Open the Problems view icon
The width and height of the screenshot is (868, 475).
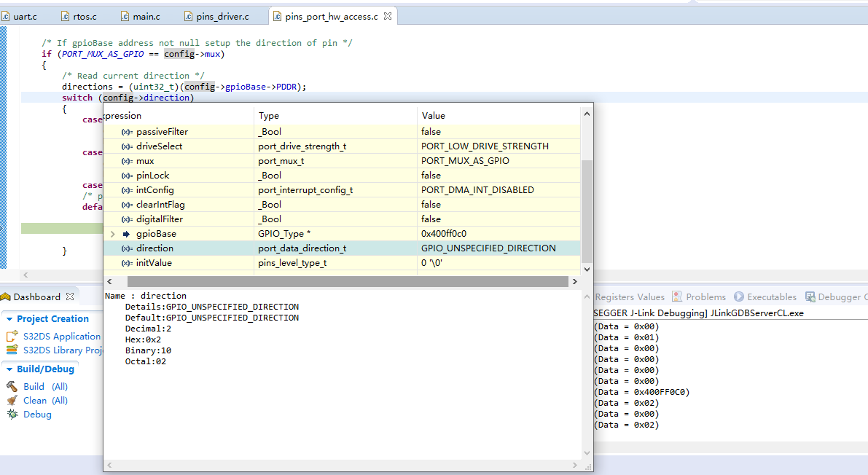click(x=679, y=297)
